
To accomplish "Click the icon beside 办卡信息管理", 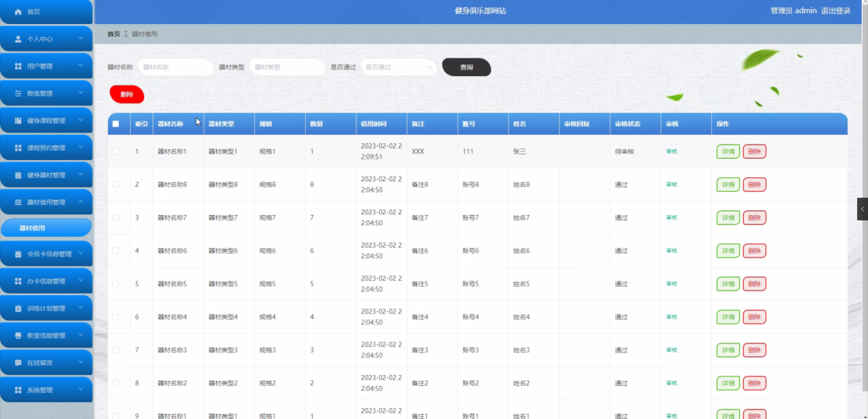I will 18,281.
